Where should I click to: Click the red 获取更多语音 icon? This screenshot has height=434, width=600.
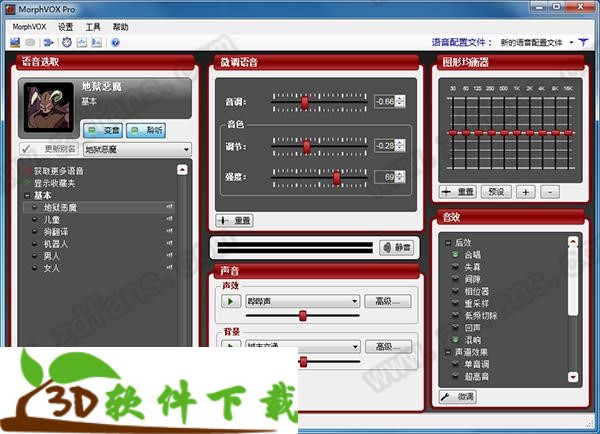click(x=27, y=171)
